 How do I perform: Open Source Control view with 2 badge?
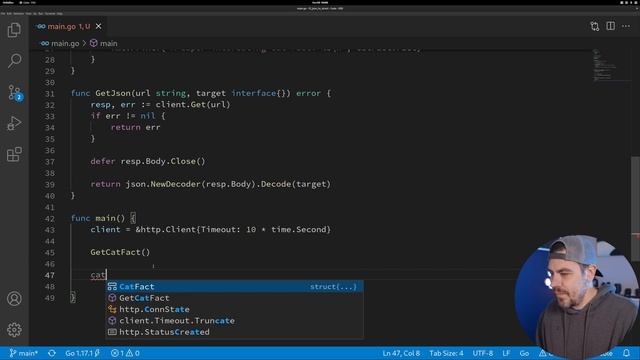14,93
